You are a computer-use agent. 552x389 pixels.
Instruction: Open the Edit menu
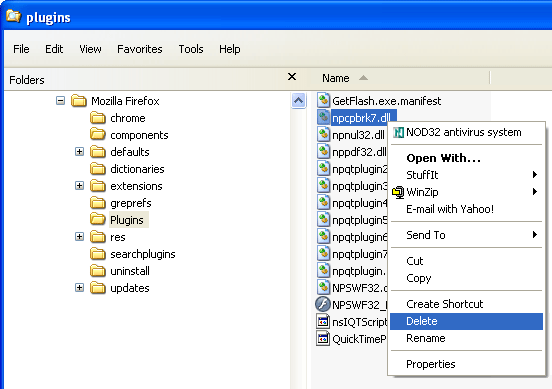[54, 49]
